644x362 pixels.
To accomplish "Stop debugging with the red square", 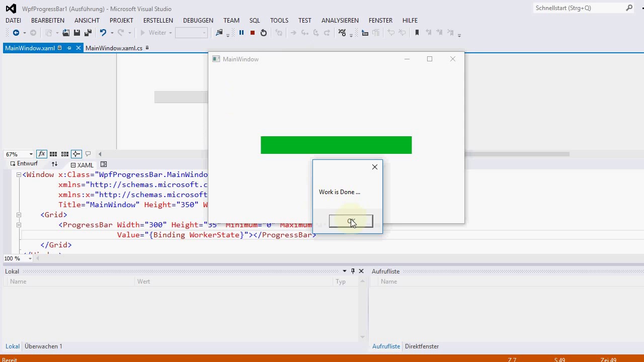I will click(253, 33).
